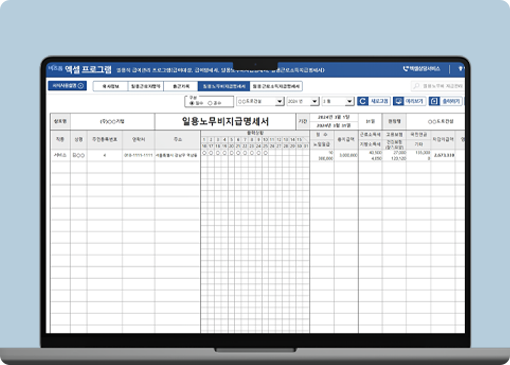Open the site name dropdown (○○도로건설)

coord(260,101)
